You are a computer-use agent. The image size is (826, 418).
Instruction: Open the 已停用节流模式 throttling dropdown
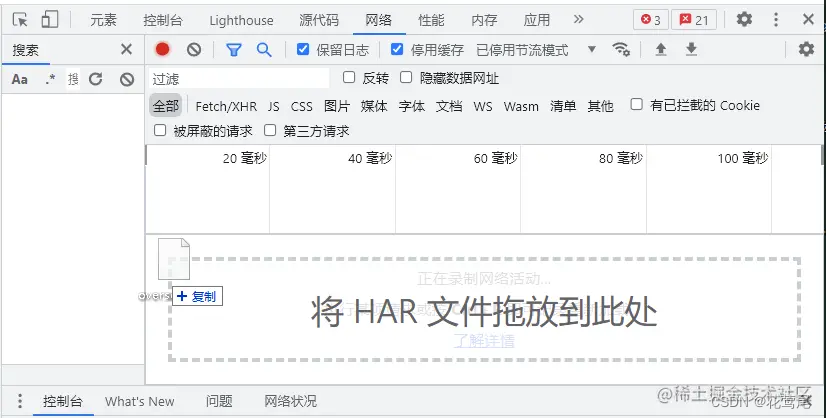[535, 50]
